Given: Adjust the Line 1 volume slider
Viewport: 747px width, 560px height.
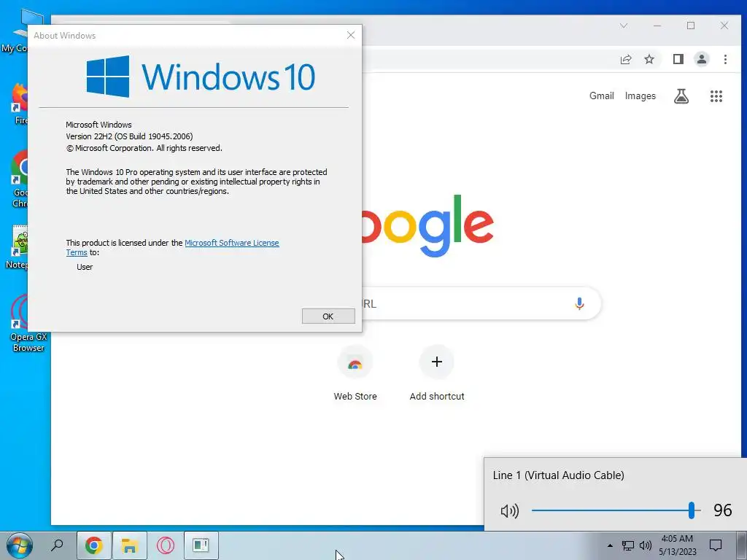Looking at the screenshot, I should [616, 510].
